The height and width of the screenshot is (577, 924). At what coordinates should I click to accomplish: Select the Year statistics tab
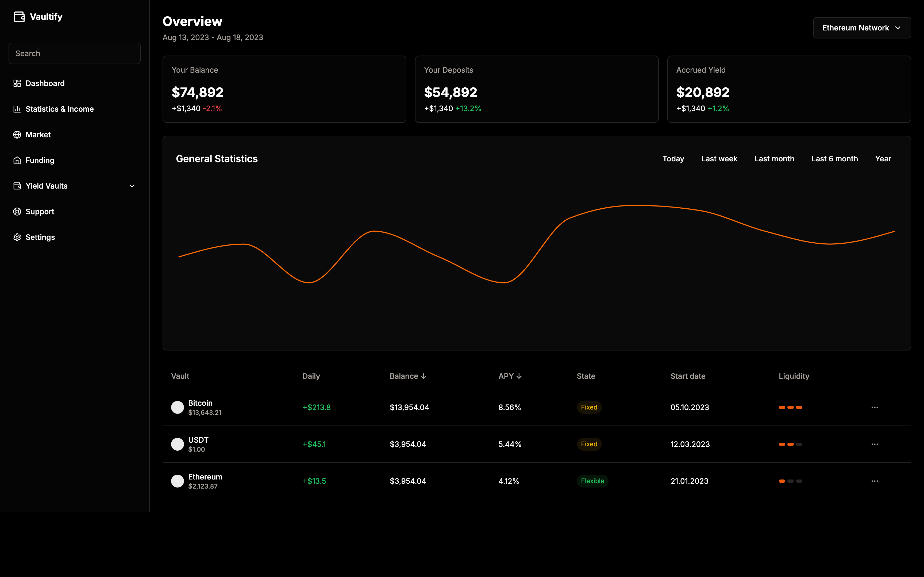pos(883,158)
